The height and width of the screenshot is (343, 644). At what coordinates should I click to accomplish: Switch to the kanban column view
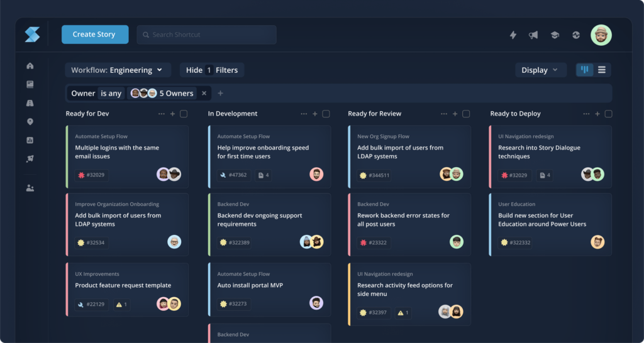[585, 70]
